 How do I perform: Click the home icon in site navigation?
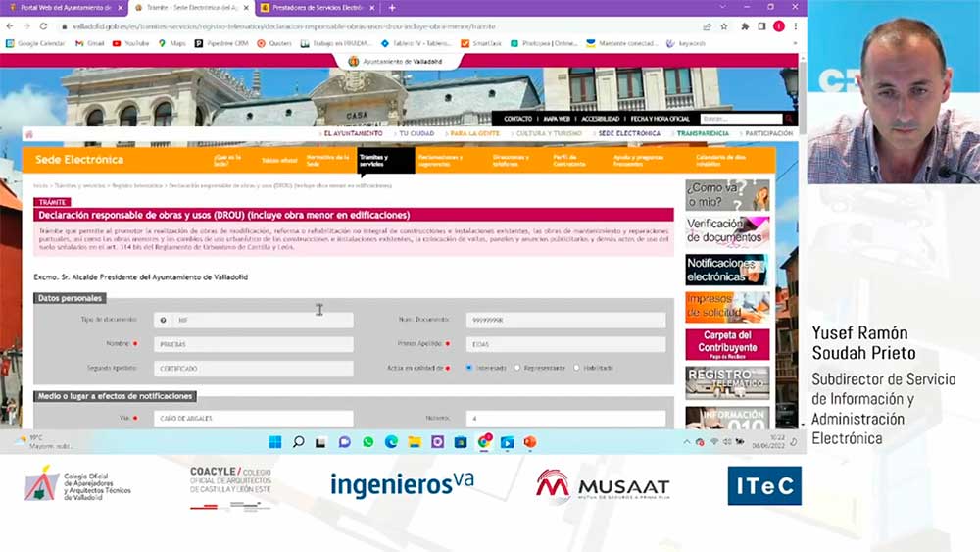pyautogui.click(x=29, y=134)
